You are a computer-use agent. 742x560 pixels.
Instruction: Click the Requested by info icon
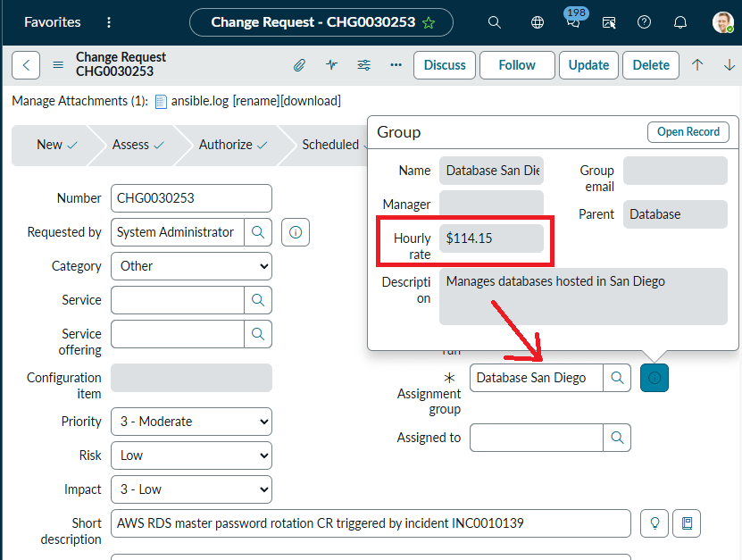296,232
